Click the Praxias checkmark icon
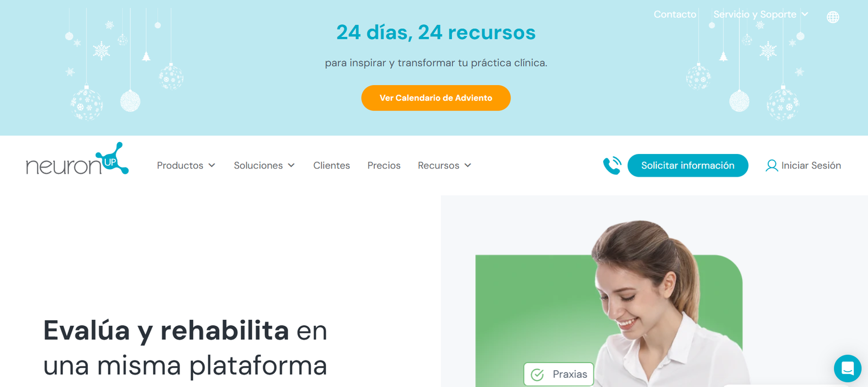Viewport: 868px width, 387px height. [537, 375]
